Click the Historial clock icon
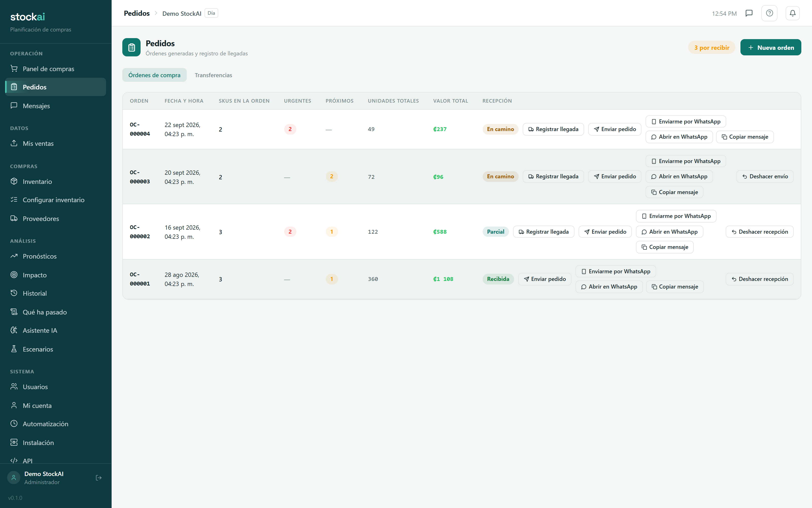 (x=14, y=293)
